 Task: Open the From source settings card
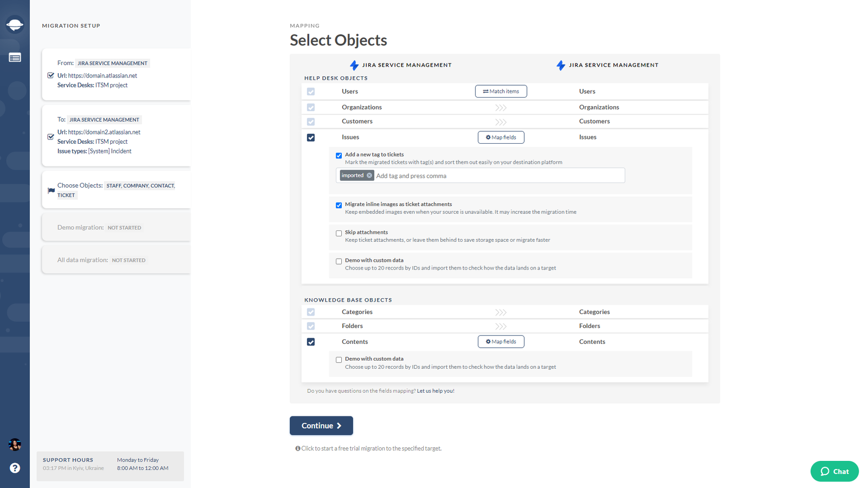[x=116, y=74]
